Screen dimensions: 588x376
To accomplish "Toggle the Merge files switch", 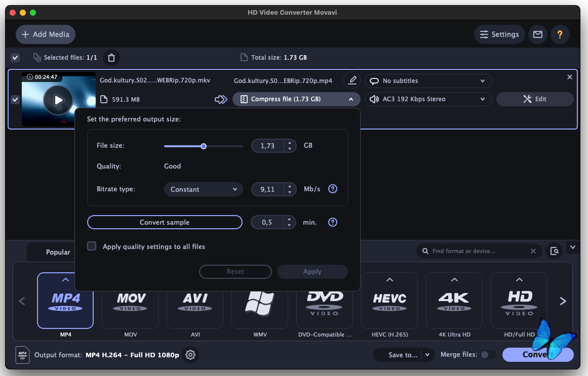I will tap(488, 355).
